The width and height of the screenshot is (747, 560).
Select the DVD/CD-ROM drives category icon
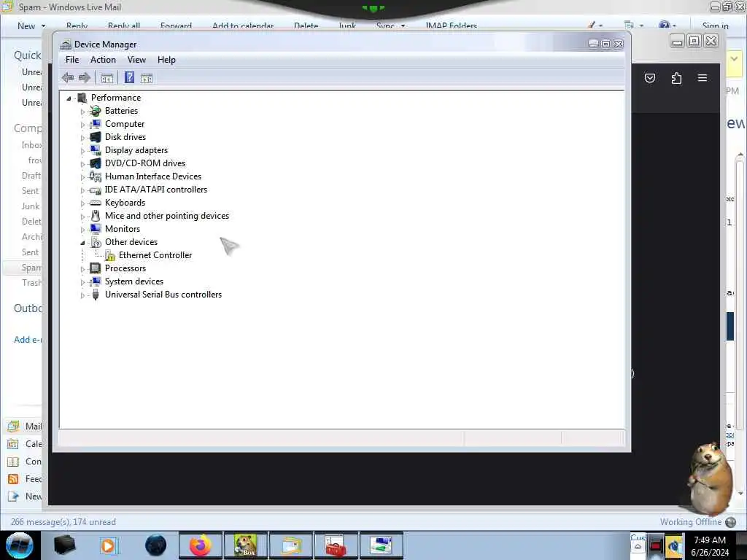tap(96, 163)
